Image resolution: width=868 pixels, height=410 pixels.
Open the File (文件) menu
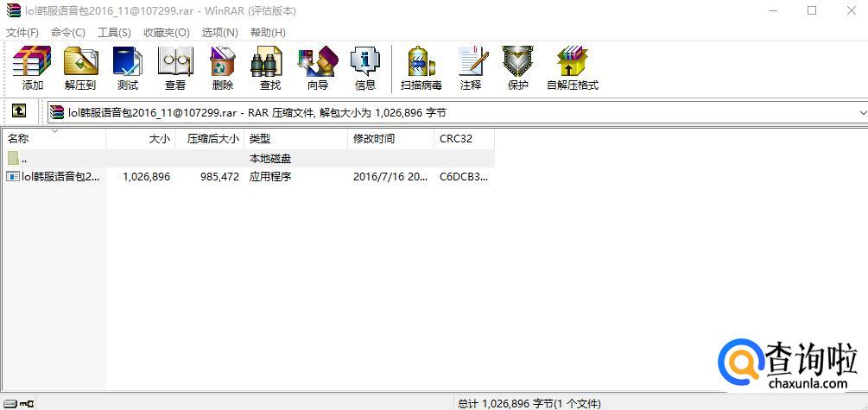tap(22, 33)
